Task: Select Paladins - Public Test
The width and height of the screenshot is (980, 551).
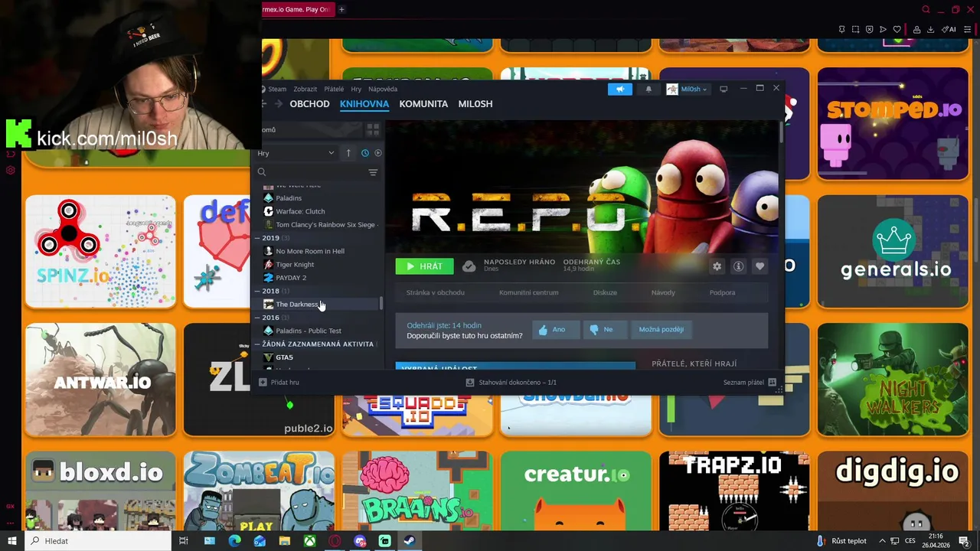Action: [x=309, y=331]
